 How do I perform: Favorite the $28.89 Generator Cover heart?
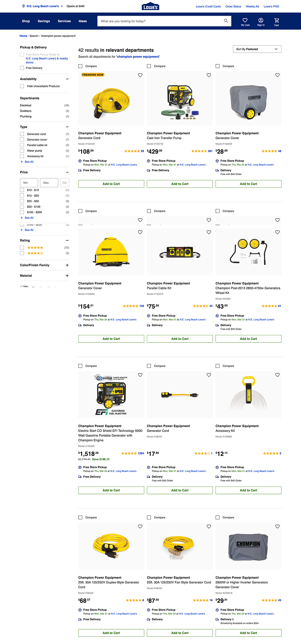277,75
